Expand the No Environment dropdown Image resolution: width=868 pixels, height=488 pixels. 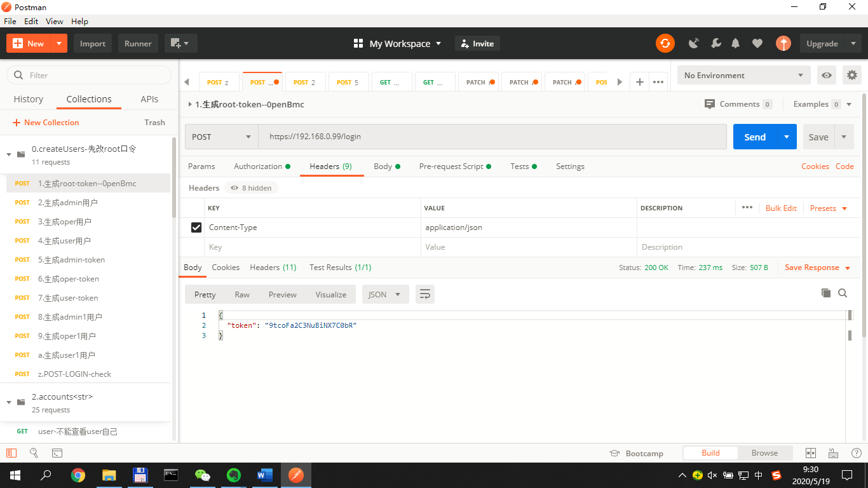pyautogui.click(x=743, y=75)
